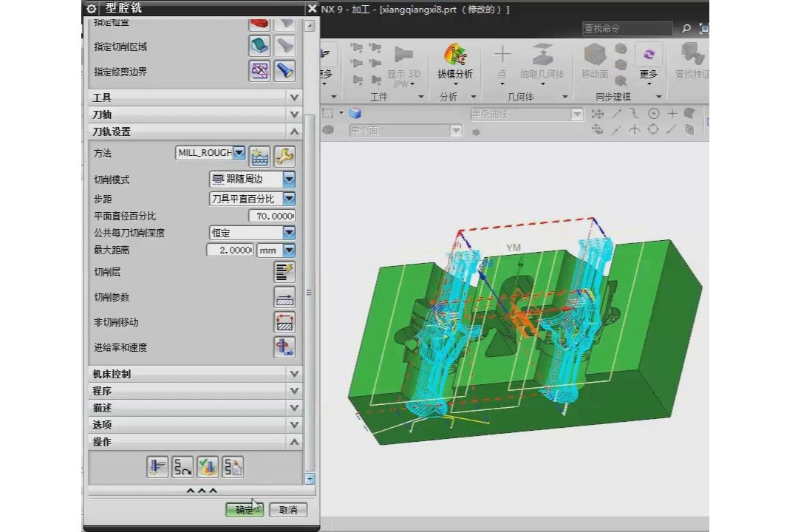798x532 pixels.
Task: Open the Single Face (单个面) dropdown
Action: point(456,131)
